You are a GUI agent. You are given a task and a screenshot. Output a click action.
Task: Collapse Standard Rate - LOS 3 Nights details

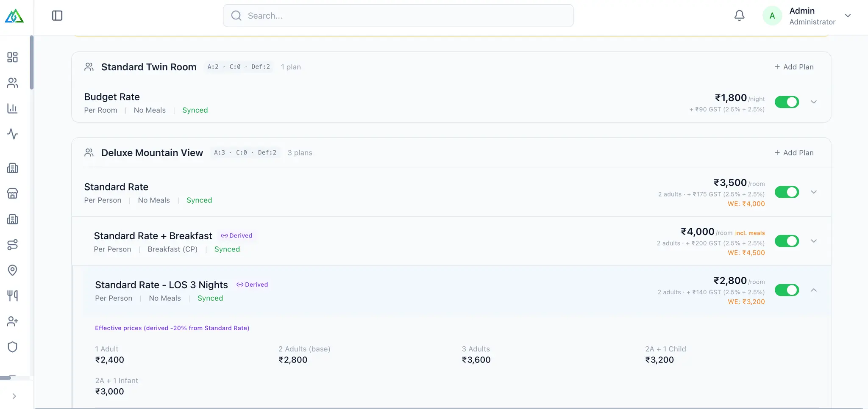pos(814,290)
